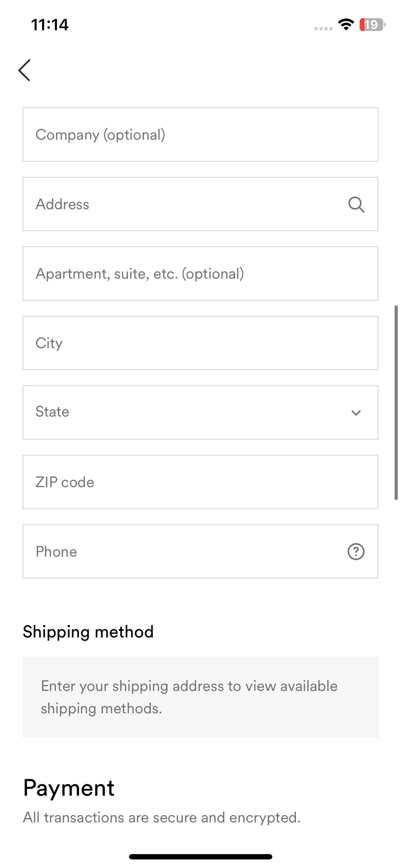Click the vertical scrollbar handle

[x=396, y=402]
